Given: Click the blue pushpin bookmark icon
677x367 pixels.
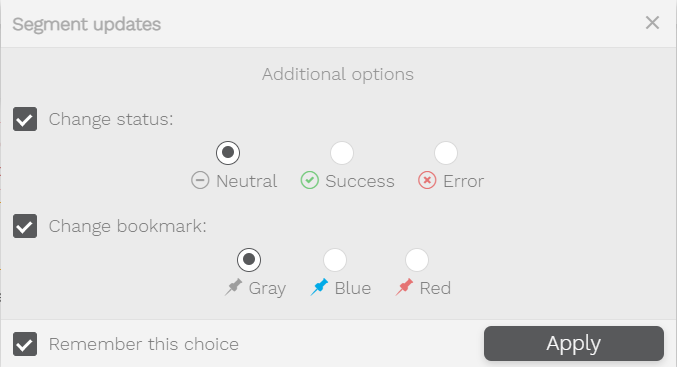Looking at the screenshot, I should click(320, 287).
